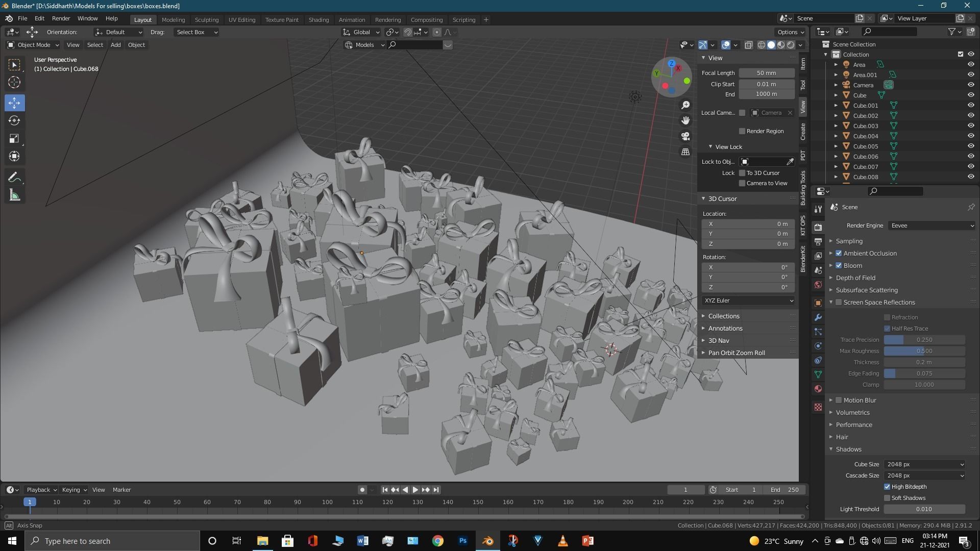Open BlenderKit sidebar tab
The image size is (980, 551).
pyautogui.click(x=803, y=259)
